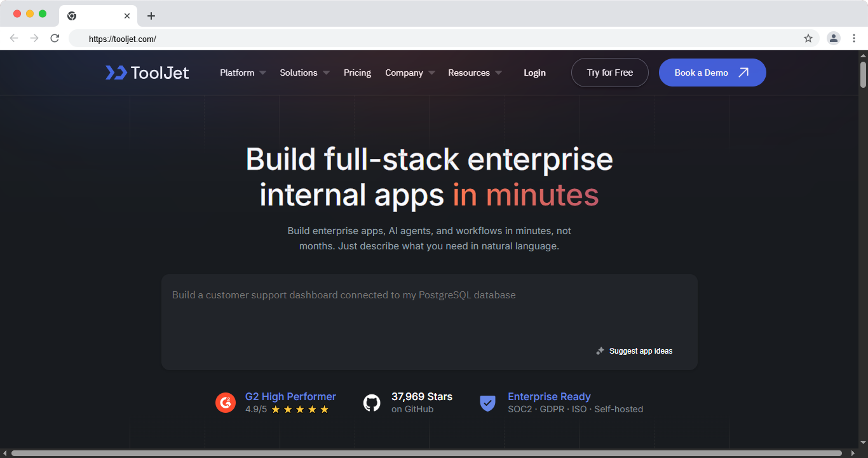This screenshot has width=868, height=458.
Task: Click the GitHub octocat icon
Action: tap(372, 403)
